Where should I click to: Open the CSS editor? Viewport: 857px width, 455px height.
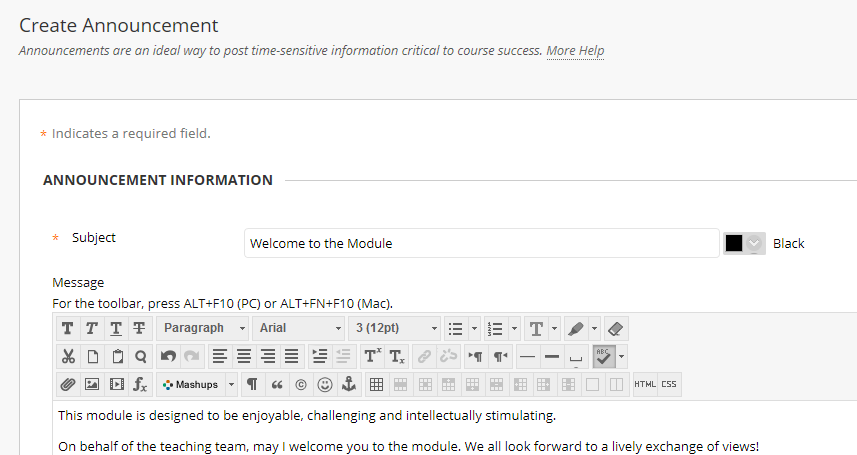click(x=669, y=384)
